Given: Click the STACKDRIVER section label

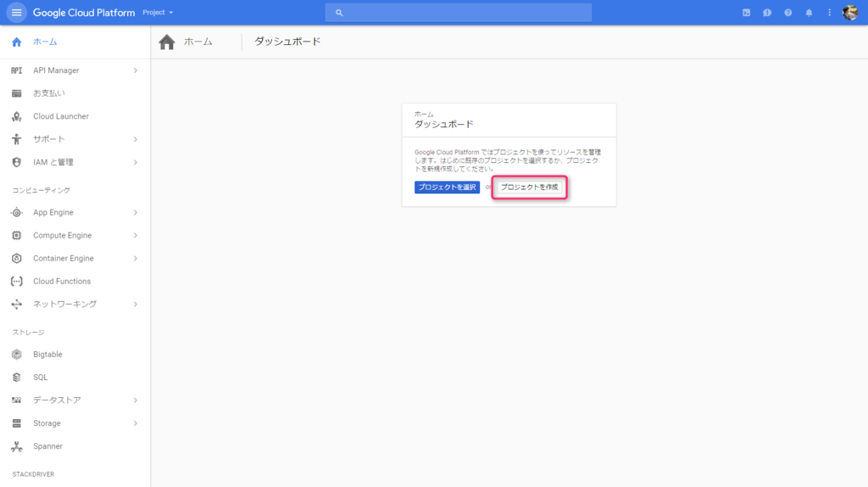Looking at the screenshot, I should (33, 474).
